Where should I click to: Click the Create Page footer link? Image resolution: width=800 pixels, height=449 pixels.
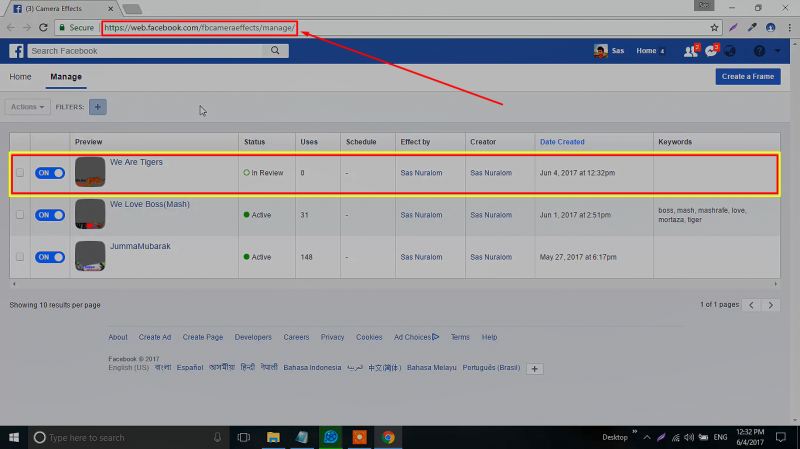pyautogui.click(x=203, y=337)
